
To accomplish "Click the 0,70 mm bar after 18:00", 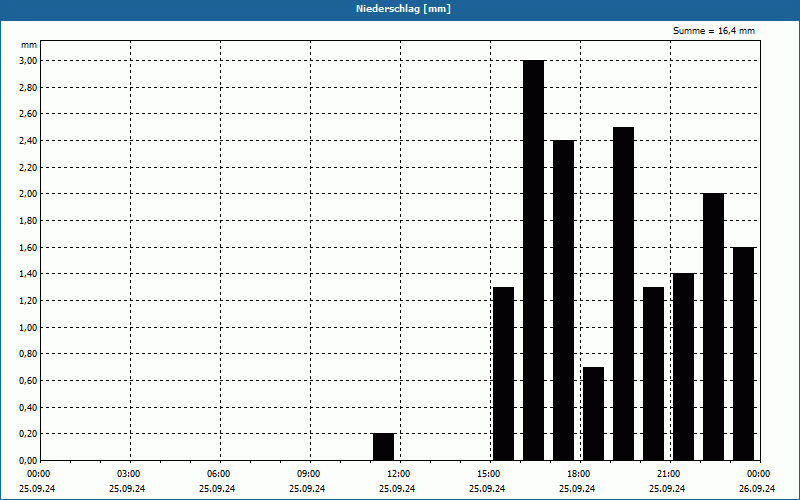I will [x=593, y=414].
